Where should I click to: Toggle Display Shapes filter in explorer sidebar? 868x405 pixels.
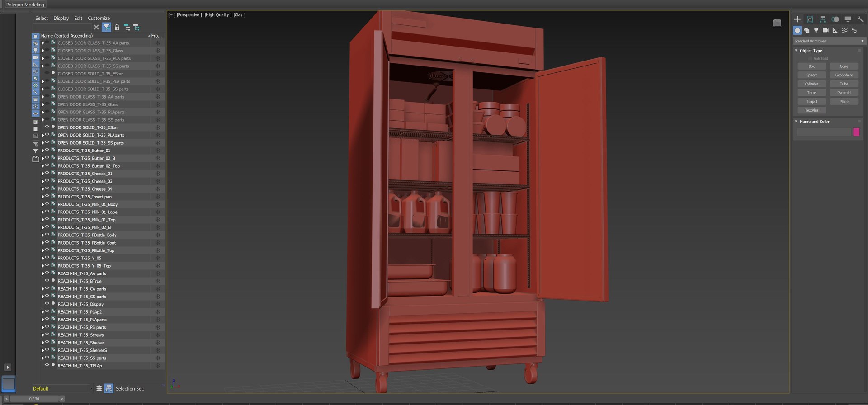pos(35,43)
